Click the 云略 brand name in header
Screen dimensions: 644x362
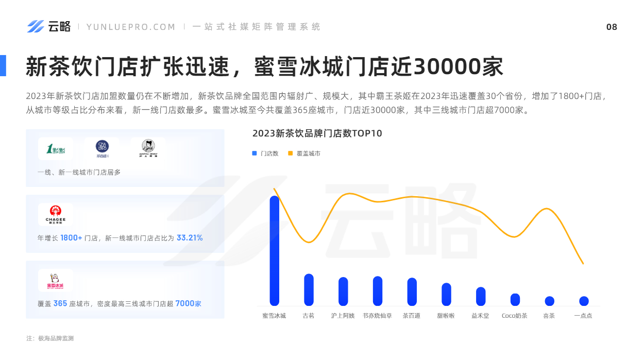(x=60, y=27)
